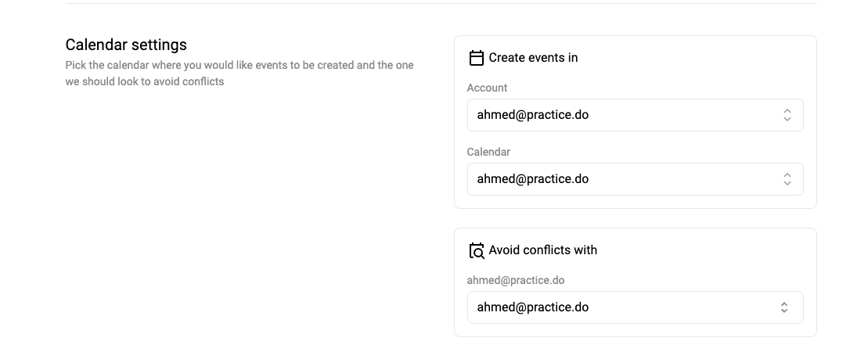The image size is (868, 352).
Task: Open the Account dropdown
Action: (x=635, y=115)
